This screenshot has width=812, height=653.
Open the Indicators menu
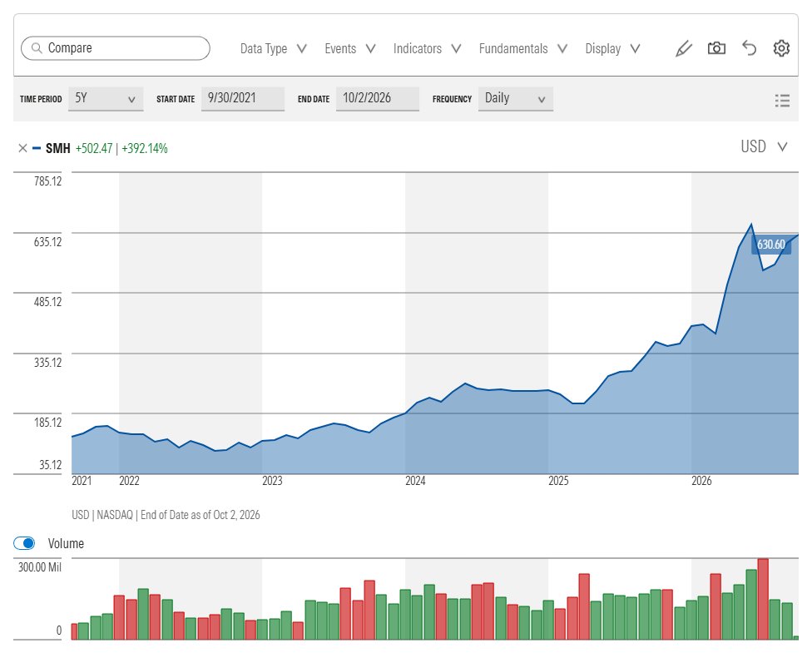click(427, 49)
